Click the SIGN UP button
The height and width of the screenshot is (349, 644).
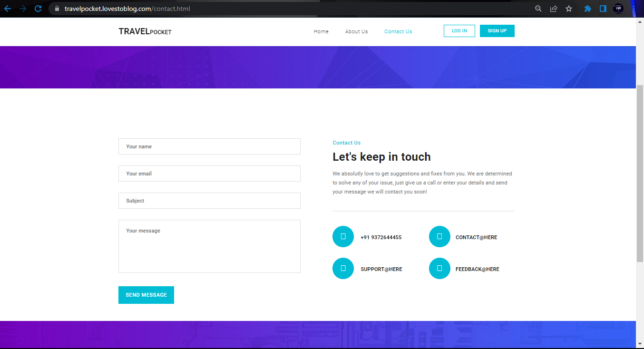click(x=497, y=31)
